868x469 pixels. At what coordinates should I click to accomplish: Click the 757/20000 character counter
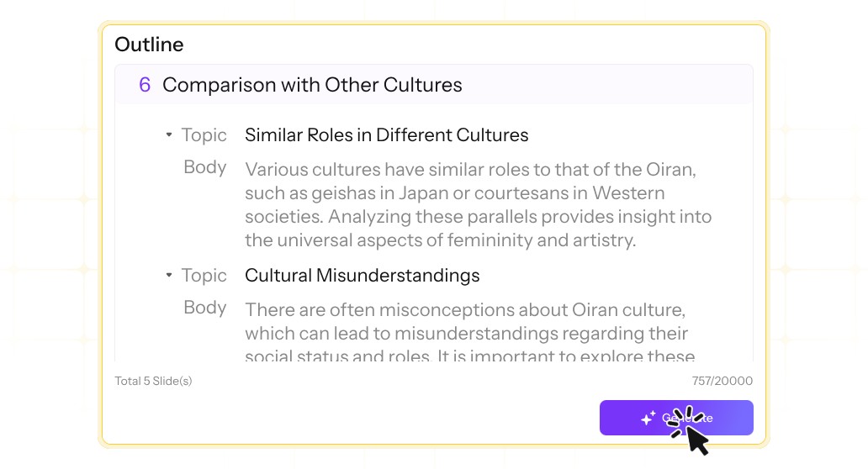[722, 381]
